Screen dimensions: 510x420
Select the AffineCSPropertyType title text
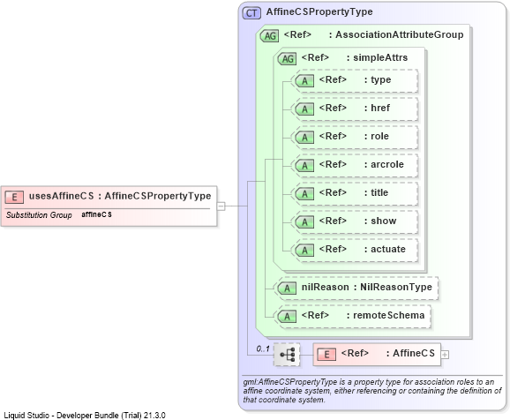pos(319,11)
